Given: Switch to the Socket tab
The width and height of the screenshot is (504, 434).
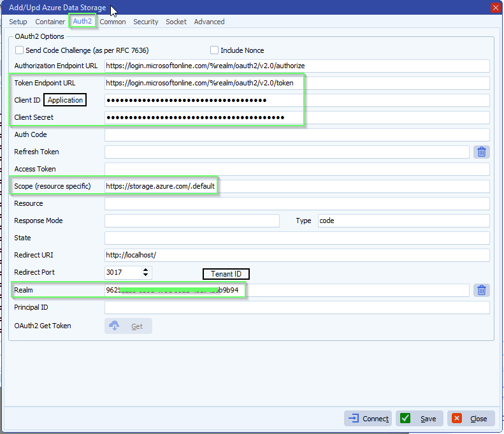Looking at the screenshot, I should tap(176, 22).
